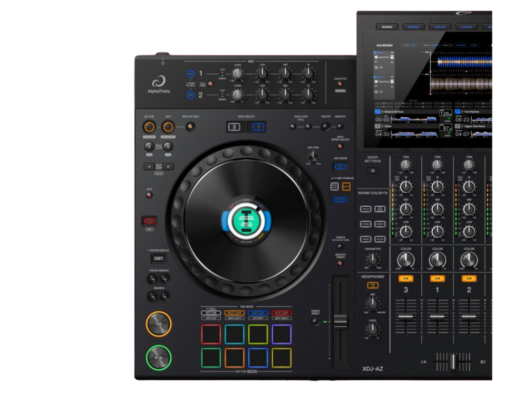
Task: Click the Beat Jump right arrow
Action: [168, 167]
